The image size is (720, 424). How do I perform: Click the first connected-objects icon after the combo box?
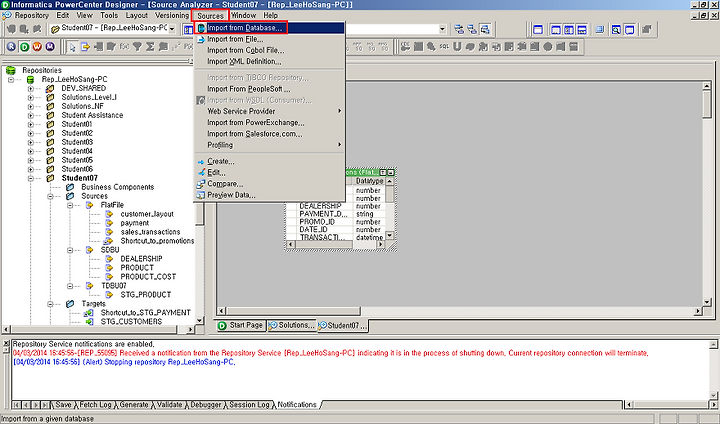point(459,30)
